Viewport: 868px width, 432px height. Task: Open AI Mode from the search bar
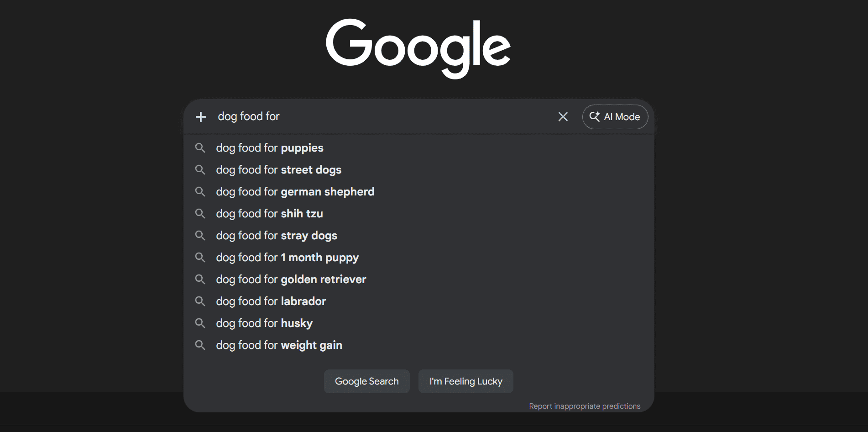point(615,117)
